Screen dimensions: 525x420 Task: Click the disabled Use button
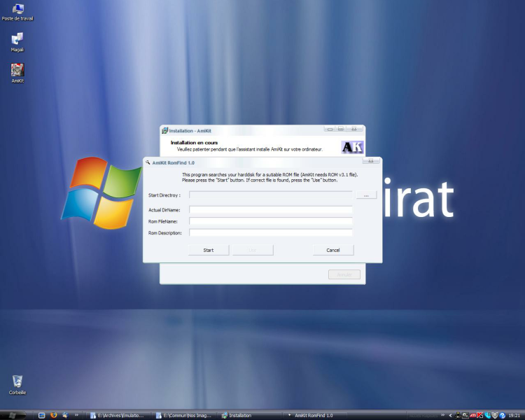click(253, 250)
